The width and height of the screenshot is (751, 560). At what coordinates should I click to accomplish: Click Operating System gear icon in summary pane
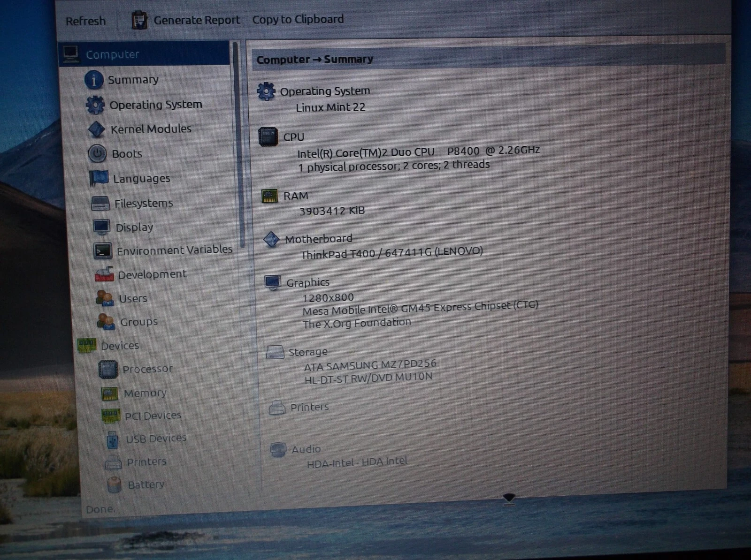tap(266, 91)
